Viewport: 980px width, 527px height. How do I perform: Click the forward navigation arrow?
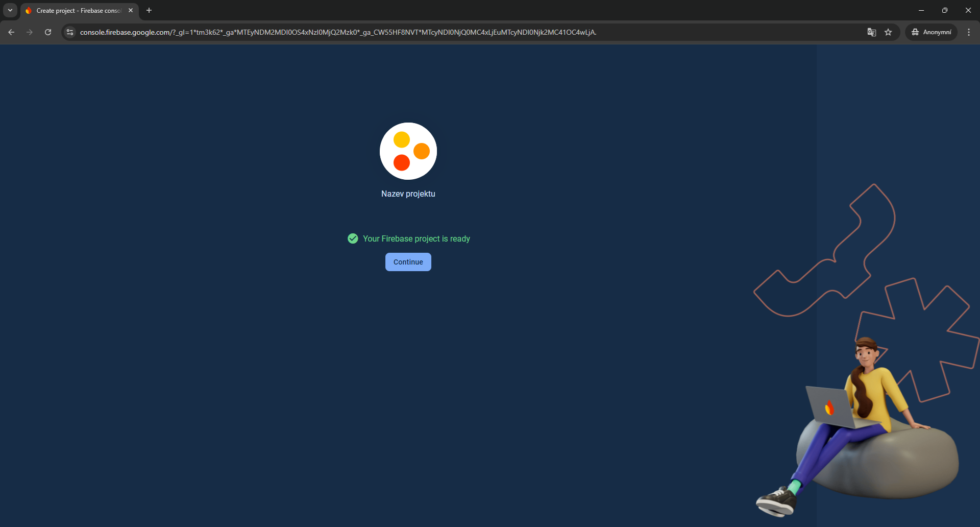30,32
